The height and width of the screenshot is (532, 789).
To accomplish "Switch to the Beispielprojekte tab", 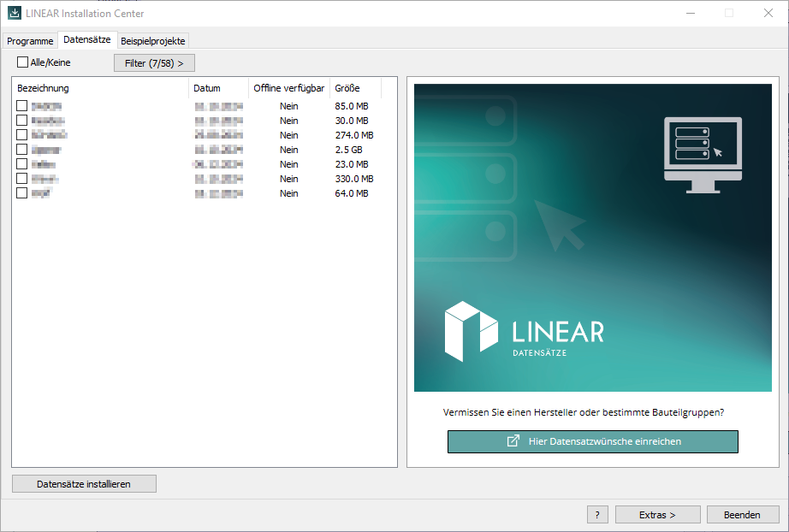I will tap(153, 41).
